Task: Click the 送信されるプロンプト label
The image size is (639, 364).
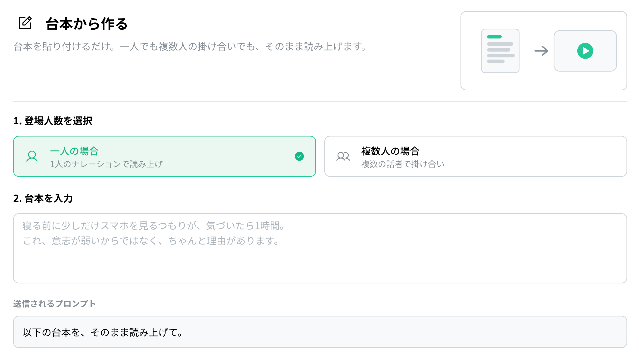Action: tap(54, 304)
